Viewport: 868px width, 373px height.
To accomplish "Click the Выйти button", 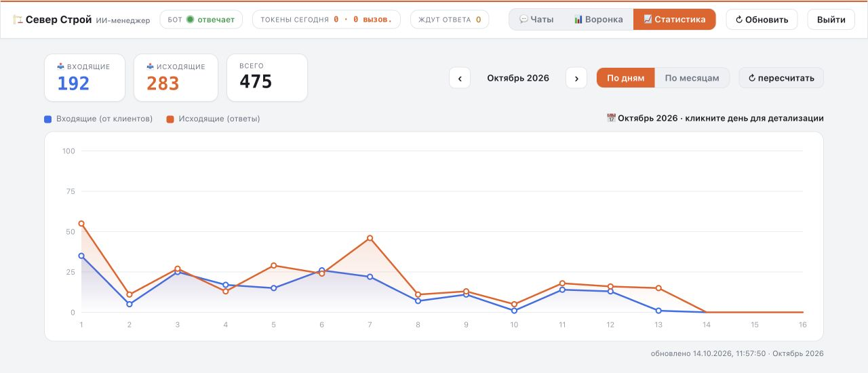I will point(831,20).
